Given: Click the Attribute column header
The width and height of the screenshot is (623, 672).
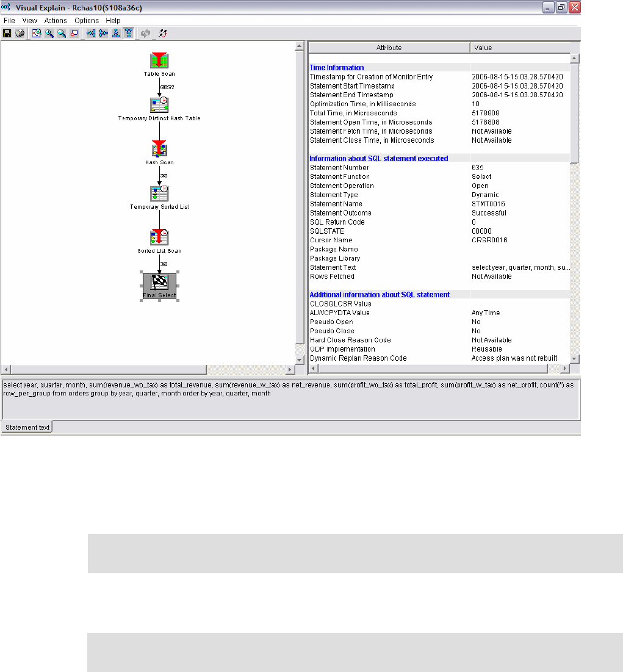Looking at the screenshot, I should 389,47.
